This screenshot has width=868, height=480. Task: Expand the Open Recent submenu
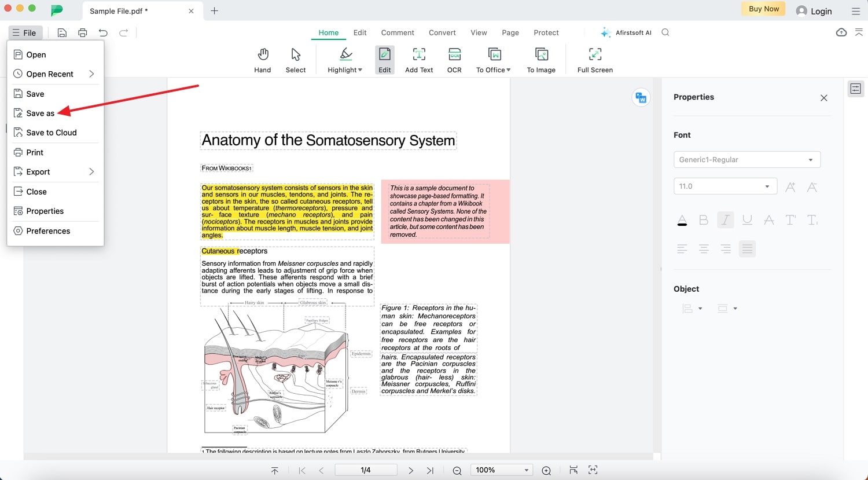point(91,74)
